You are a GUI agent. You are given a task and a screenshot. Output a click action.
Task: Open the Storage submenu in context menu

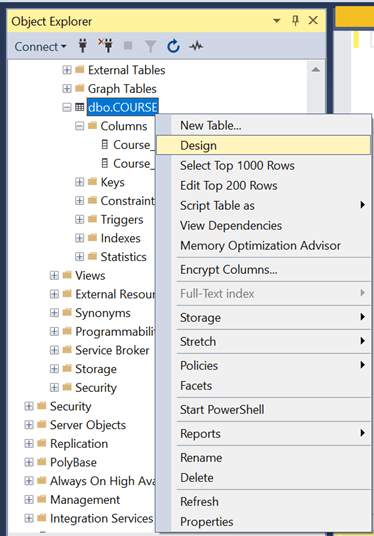(x=264, y=318)
